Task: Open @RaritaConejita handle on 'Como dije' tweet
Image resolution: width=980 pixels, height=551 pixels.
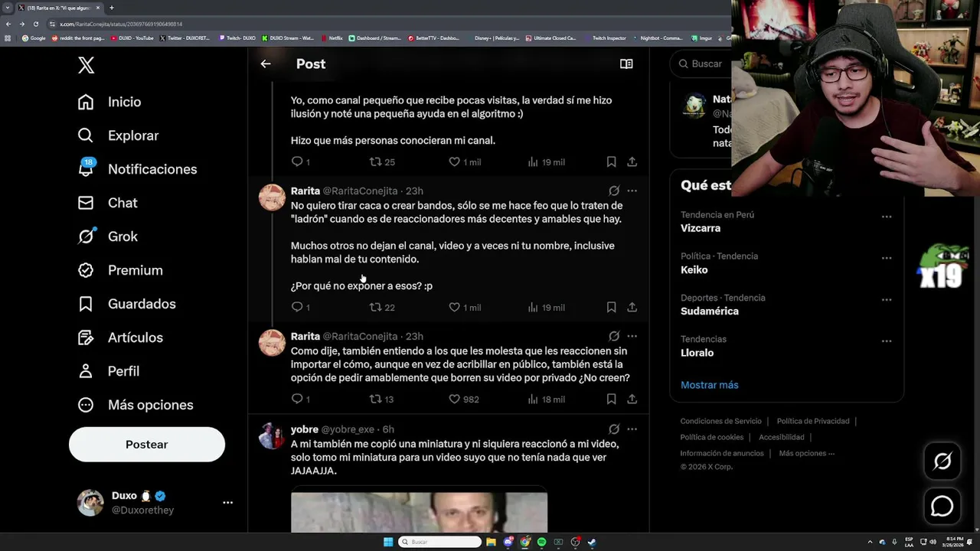Action: coord(360,336)
